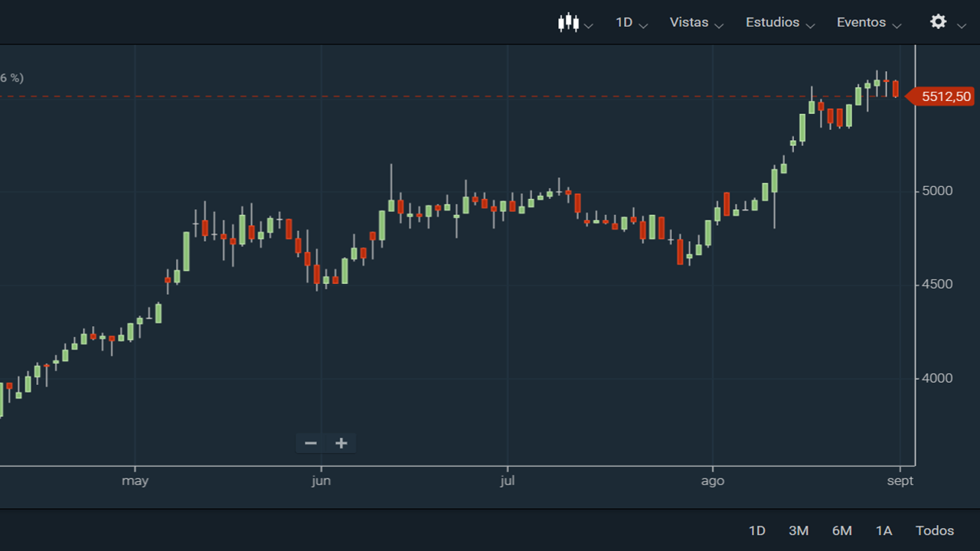Click the red 5512,50 price label
This screenshot has height=551, width=980.
pyautogui.click(x=945, y=96)
